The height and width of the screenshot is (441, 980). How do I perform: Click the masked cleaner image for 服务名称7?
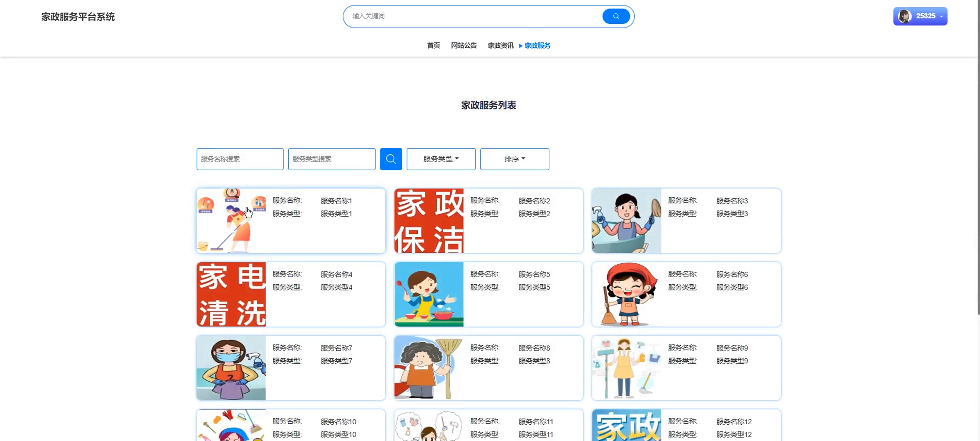coord(231,367)
